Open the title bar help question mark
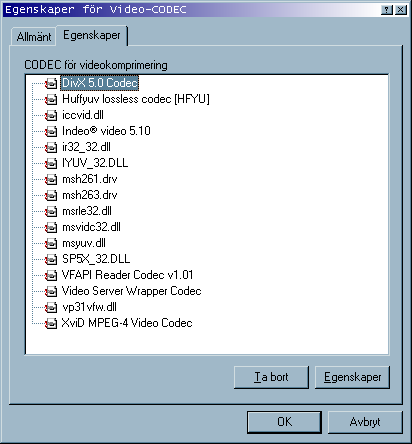 click(387, 10)
